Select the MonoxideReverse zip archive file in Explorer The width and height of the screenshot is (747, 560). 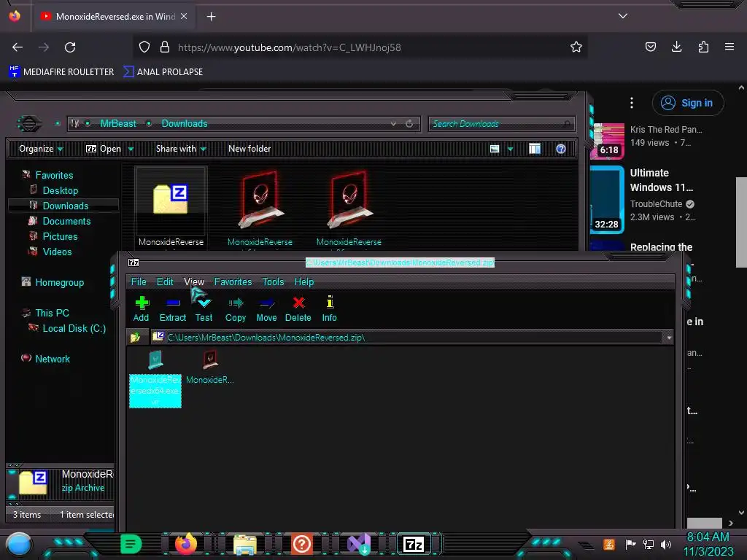tap(171, 207)
